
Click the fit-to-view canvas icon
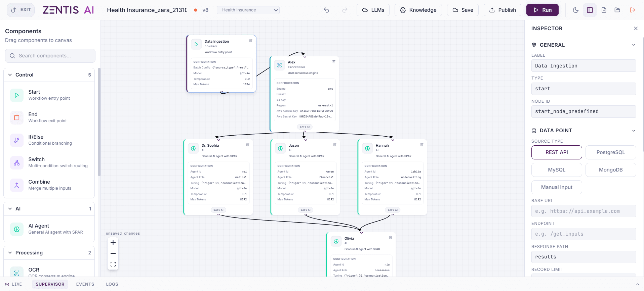pyautogui.click(x=113, y=264)
